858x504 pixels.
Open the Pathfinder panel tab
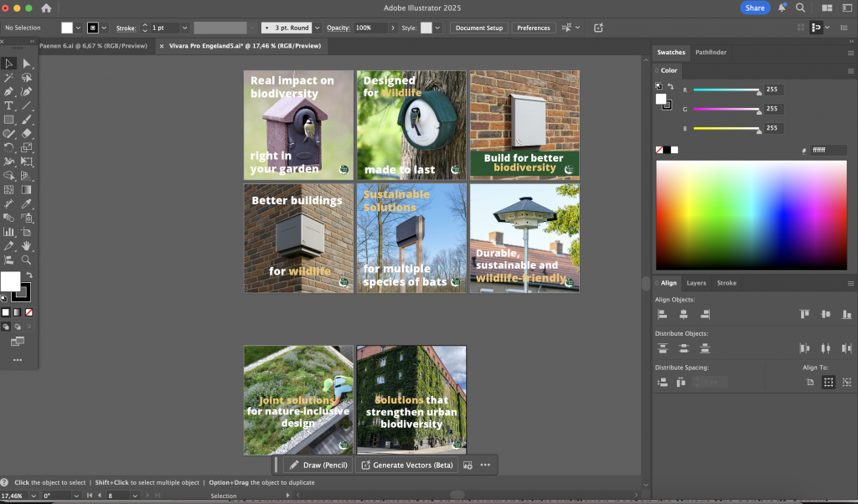click(x=711, y=52)
